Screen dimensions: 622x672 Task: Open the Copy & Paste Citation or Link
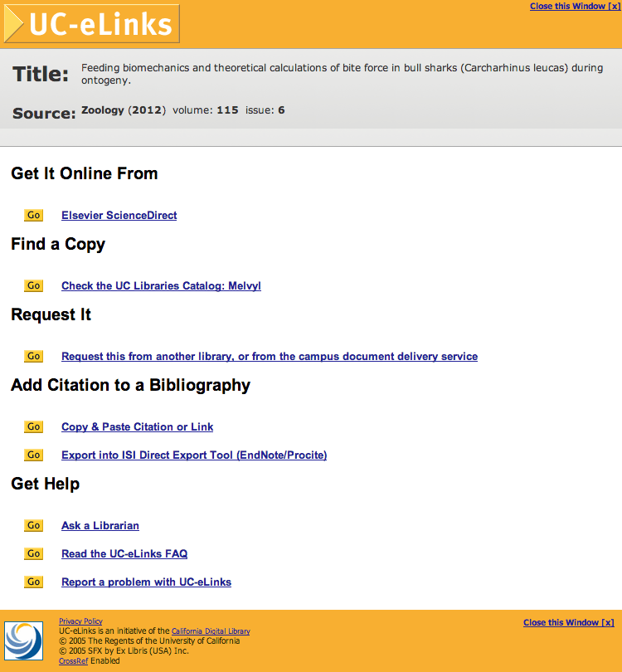pos(137,427)
